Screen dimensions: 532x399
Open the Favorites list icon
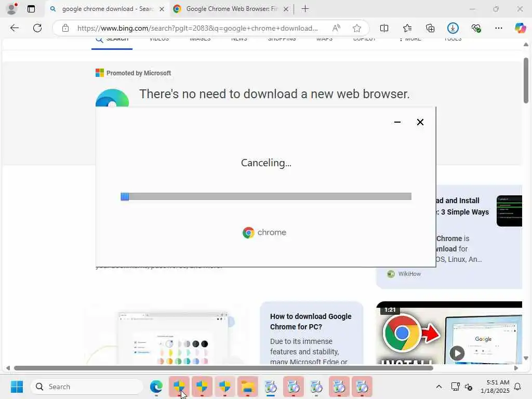(407, 28)
